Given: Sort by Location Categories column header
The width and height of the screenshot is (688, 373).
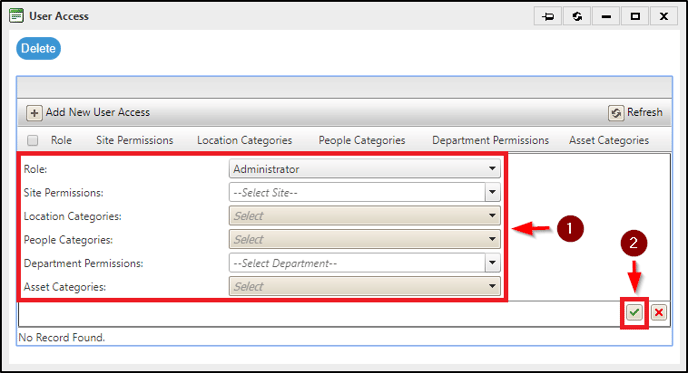Looking at the screenshot, I should click(x=244, y=140).
